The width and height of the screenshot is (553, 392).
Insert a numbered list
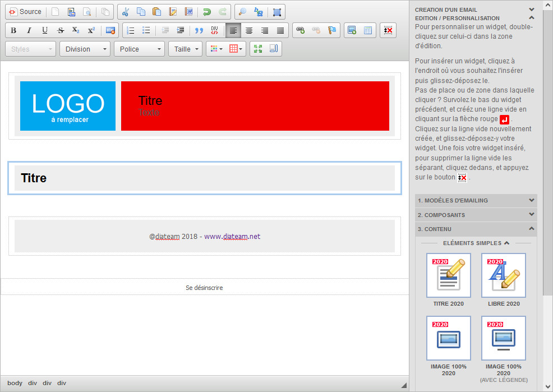click(130, 30)
